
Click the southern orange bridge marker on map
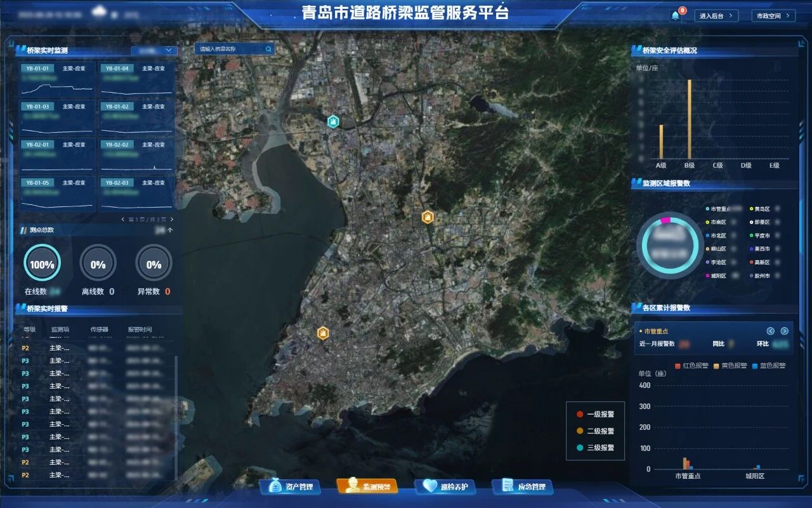point(323,333)
